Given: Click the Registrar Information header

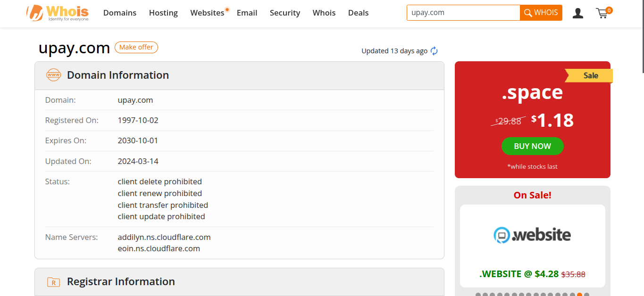Looking at the screenshot, I should tap(239, 282).
